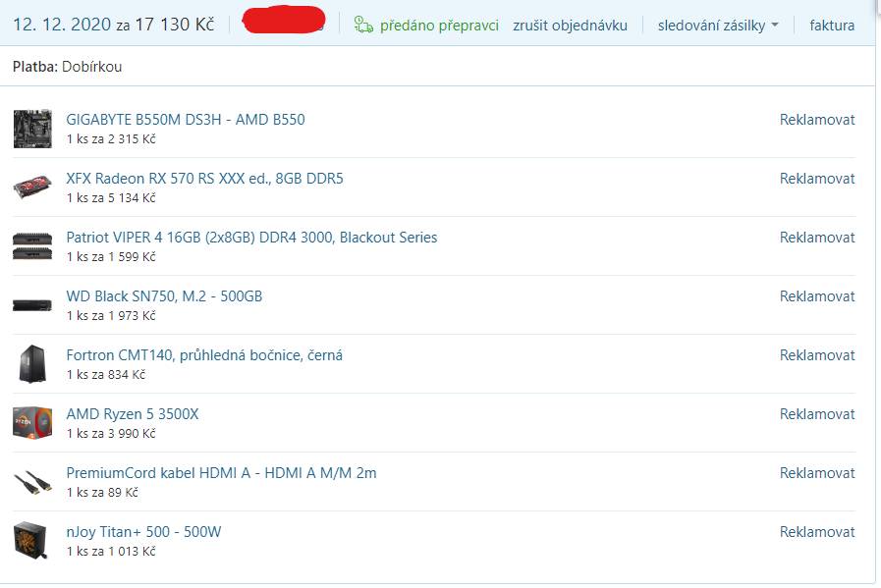881x588 pixels.
Task: Open PremiumCord kabel HDMI product link
Action: tap(221, 473)
